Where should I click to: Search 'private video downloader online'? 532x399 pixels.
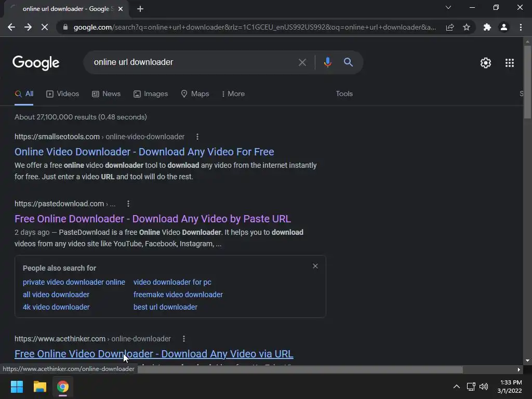coord(74,282)
